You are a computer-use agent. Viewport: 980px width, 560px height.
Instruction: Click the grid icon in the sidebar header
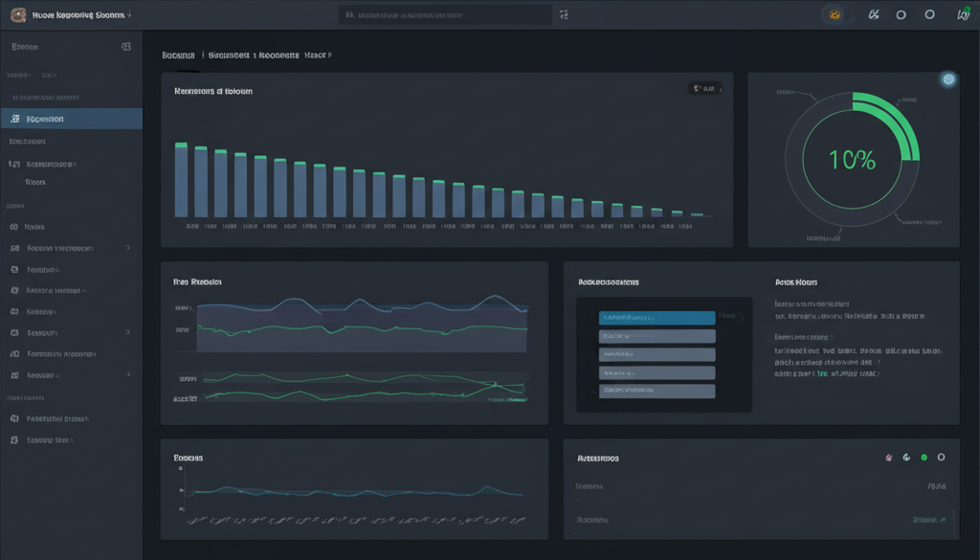(126, 47)
